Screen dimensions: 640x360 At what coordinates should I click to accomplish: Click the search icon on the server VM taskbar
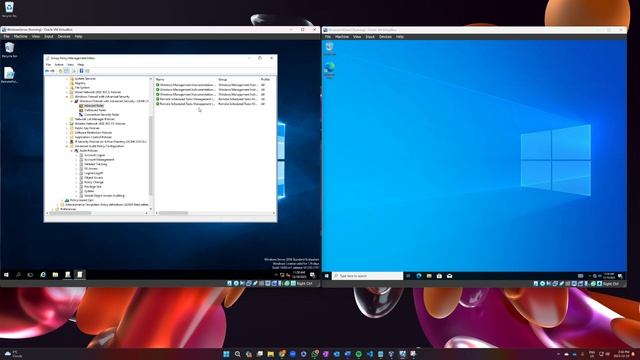point(18,275)
